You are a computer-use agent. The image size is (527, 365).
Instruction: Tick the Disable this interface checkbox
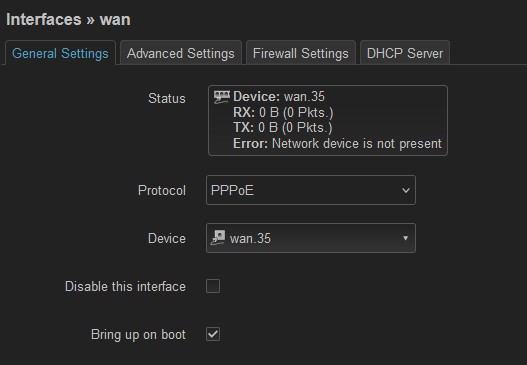coord(213,286)
